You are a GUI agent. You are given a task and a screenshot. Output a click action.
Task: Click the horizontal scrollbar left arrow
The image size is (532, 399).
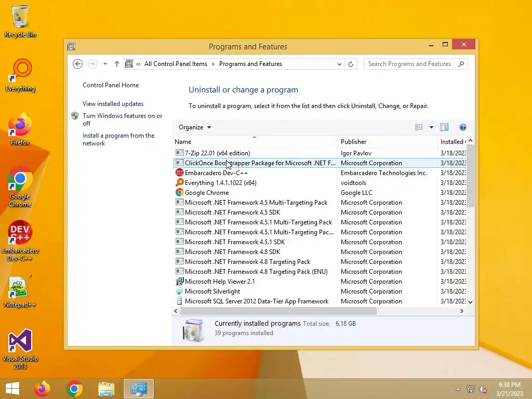(x=176, y=311)
